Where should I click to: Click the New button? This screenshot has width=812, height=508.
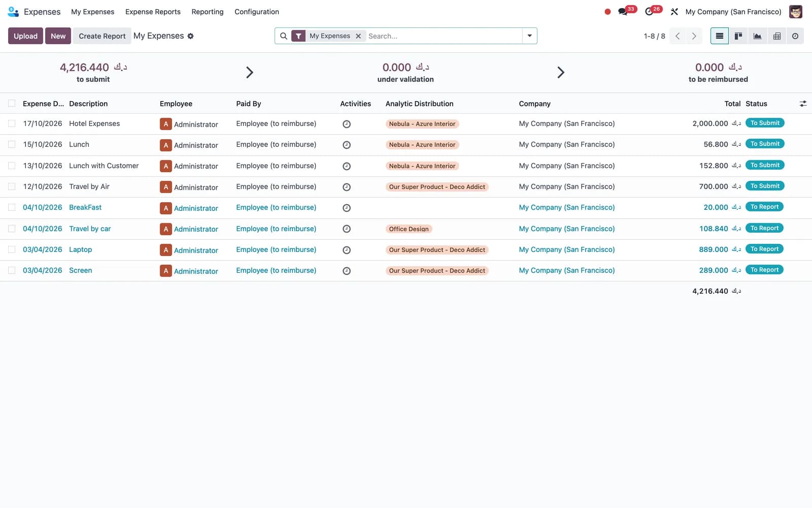coord(58,36)
